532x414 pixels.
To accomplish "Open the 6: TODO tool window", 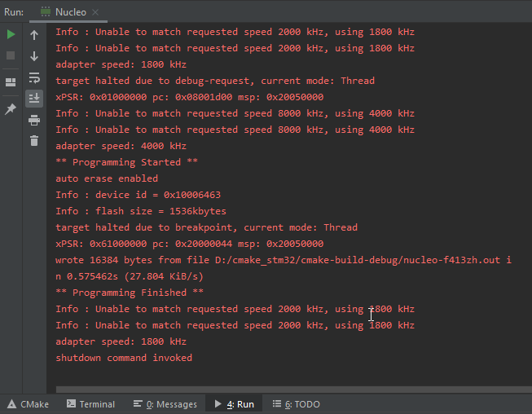I will point(297,404).
